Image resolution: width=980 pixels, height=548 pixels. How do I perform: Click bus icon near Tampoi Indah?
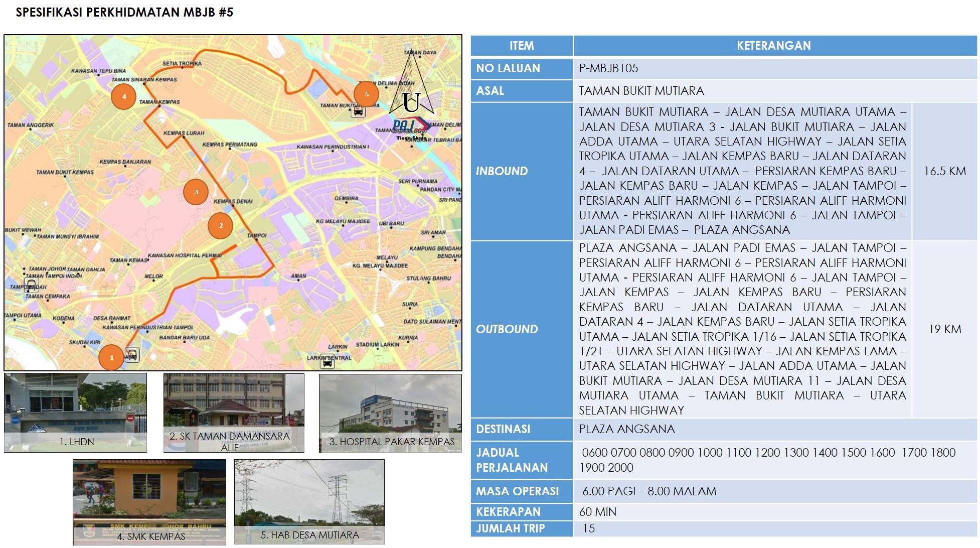pyautogui.click(x=31, y=286)
